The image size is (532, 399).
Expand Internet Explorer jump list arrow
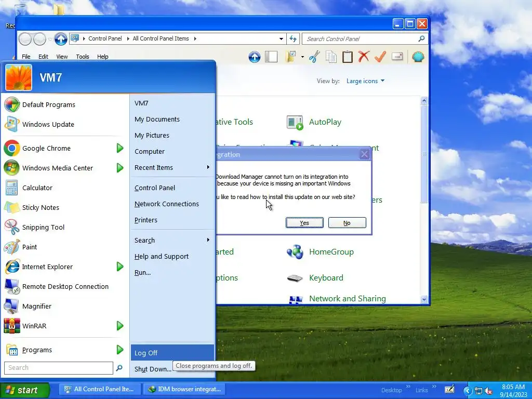click(120, 267)
